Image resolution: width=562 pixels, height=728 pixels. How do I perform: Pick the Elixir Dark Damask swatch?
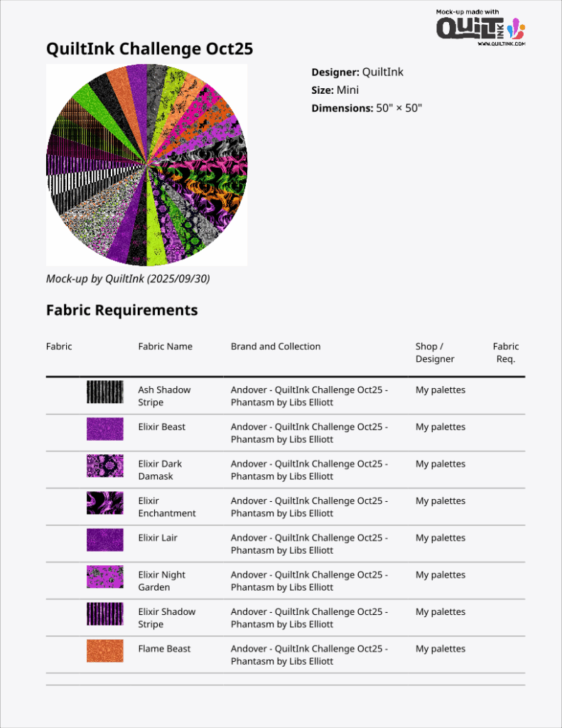click(x=104, y=466)
